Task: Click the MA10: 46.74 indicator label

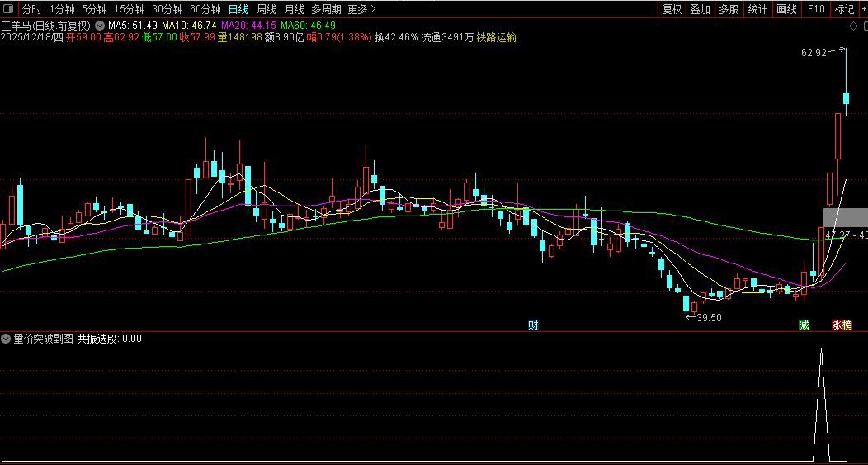Action: tap(189, 26)
